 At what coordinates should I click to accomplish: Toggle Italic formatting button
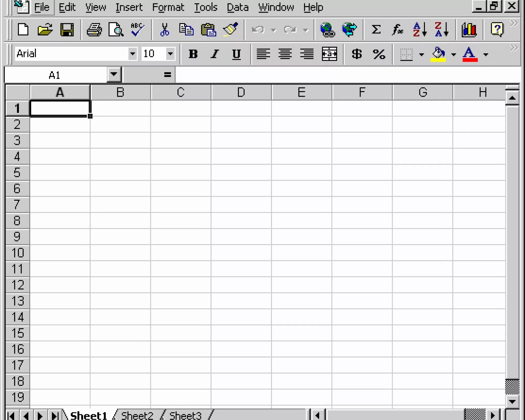tap(215, 54)
